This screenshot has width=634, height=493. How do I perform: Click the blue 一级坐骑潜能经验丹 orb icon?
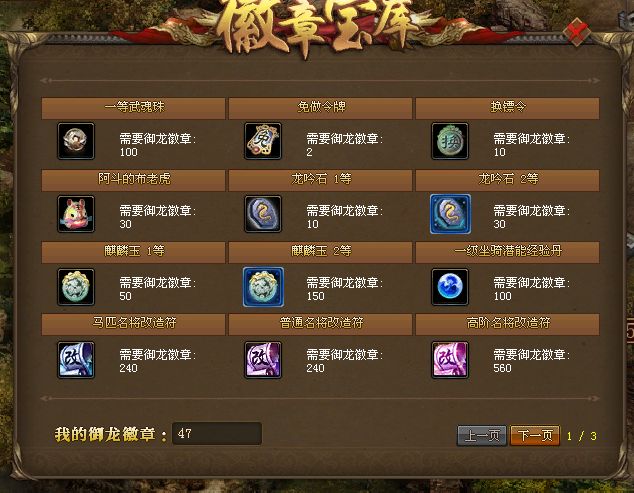click(450, 287)
